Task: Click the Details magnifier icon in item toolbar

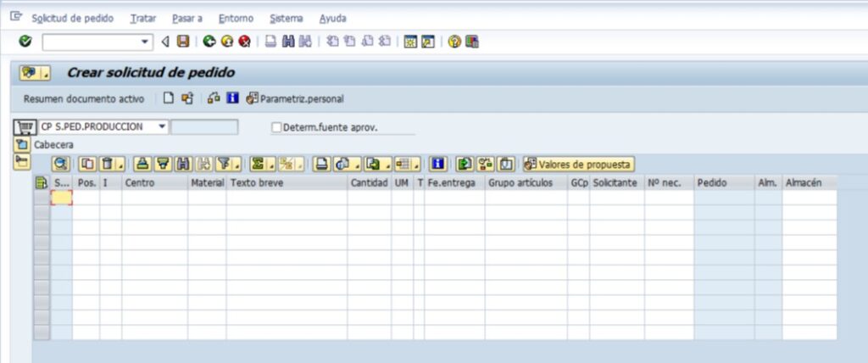Action: coord(60,164)
